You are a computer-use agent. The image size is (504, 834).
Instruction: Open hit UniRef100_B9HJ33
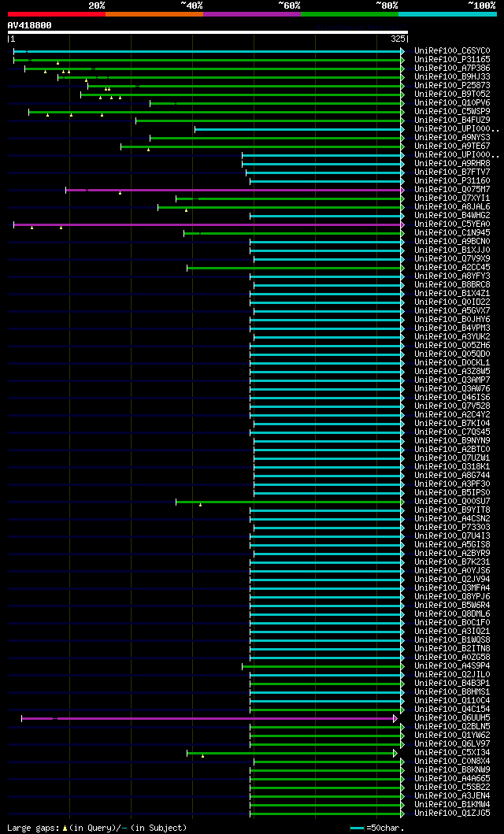pos(453,76)
